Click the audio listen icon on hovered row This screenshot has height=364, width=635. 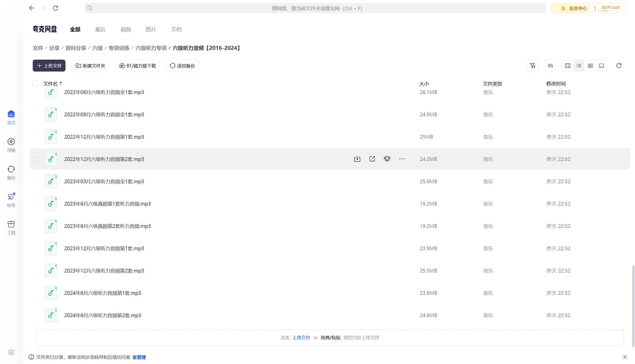[x=387, y=159]
